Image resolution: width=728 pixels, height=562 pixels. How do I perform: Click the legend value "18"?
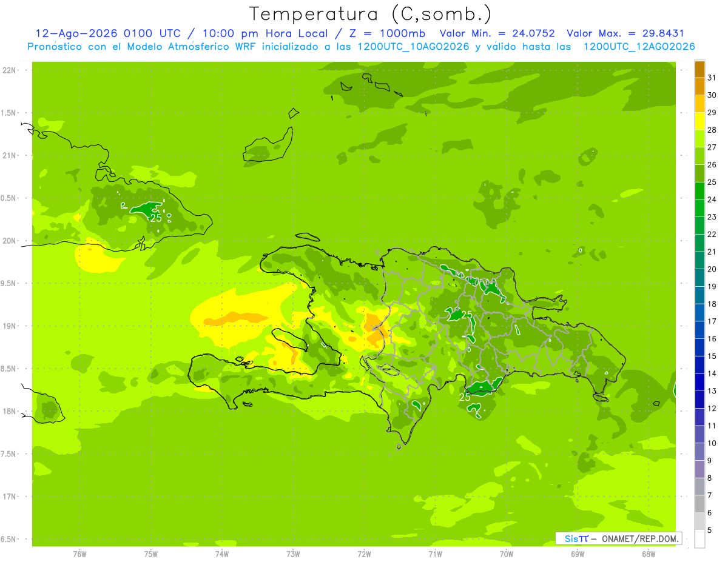712,304
